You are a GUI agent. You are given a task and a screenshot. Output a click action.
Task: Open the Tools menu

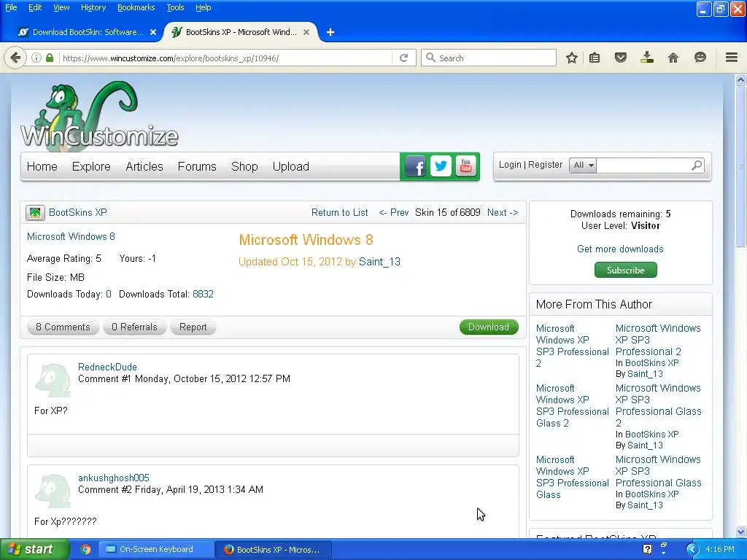pos(175,7)
